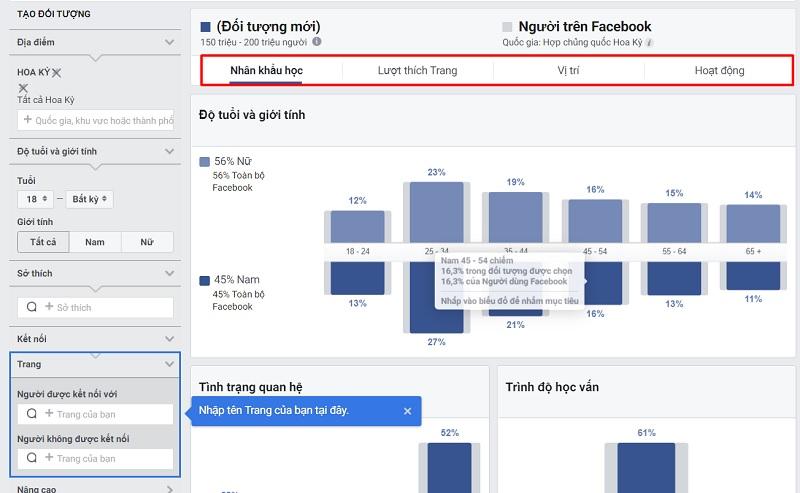Click search icon in Người không được kết nối field
Screen dimensions: 800x493
tap(32, 458)
